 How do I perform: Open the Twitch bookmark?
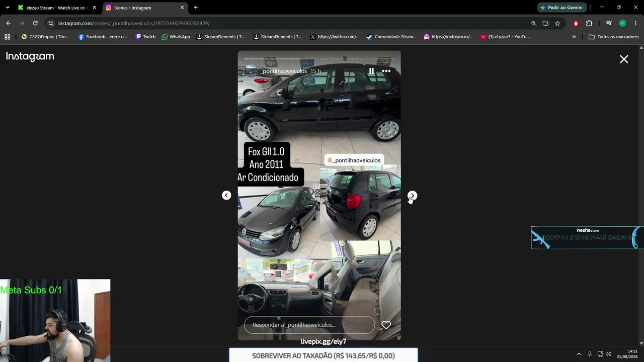pyautogui.click(x=146, y=37)
